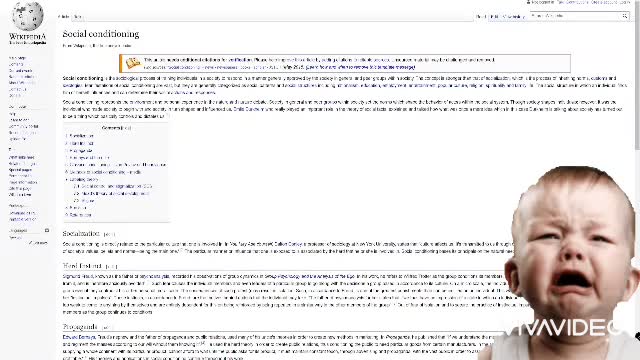Viewport: 640px width, 360px height.
Task: Jump to Socialization in the contents list
Action: [81, 136]
